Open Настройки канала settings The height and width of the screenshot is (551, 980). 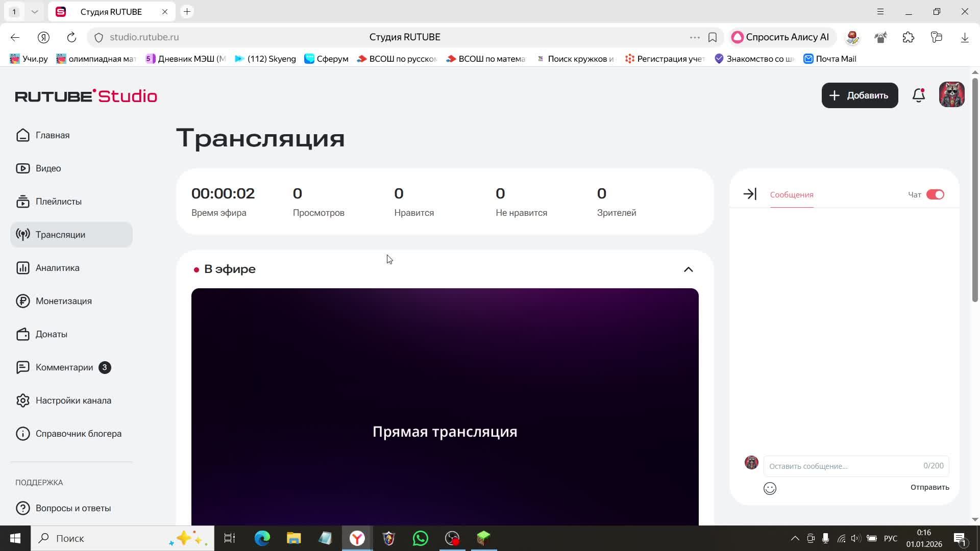click(x=73, y=400)
